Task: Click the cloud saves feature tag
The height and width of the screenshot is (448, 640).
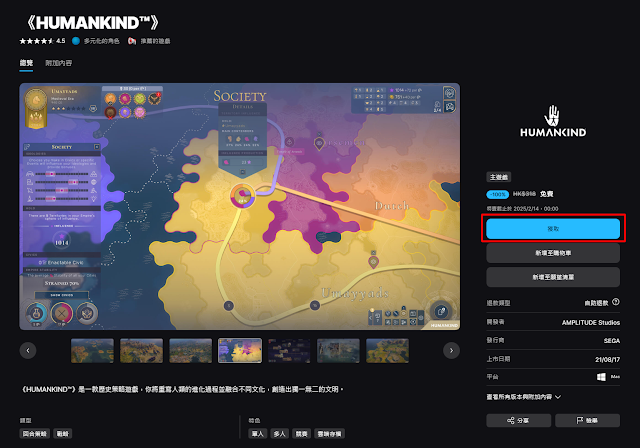Action: (x=329, y=434)
